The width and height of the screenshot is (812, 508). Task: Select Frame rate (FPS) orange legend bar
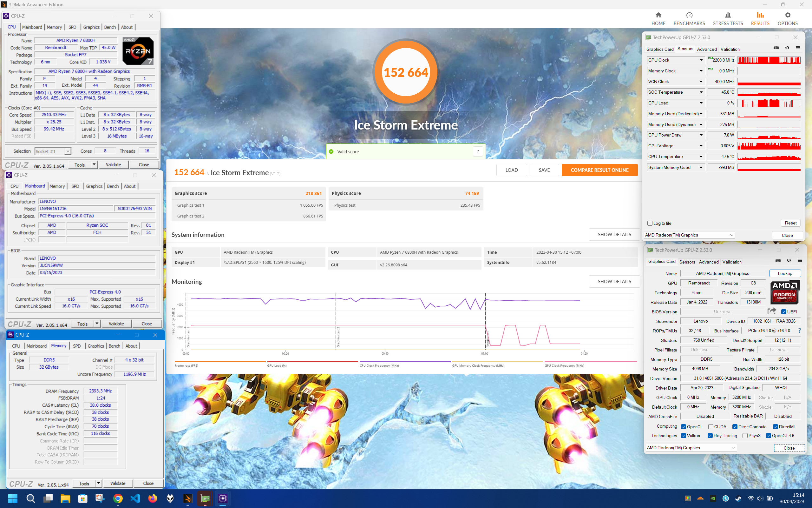tap(220, 362)
